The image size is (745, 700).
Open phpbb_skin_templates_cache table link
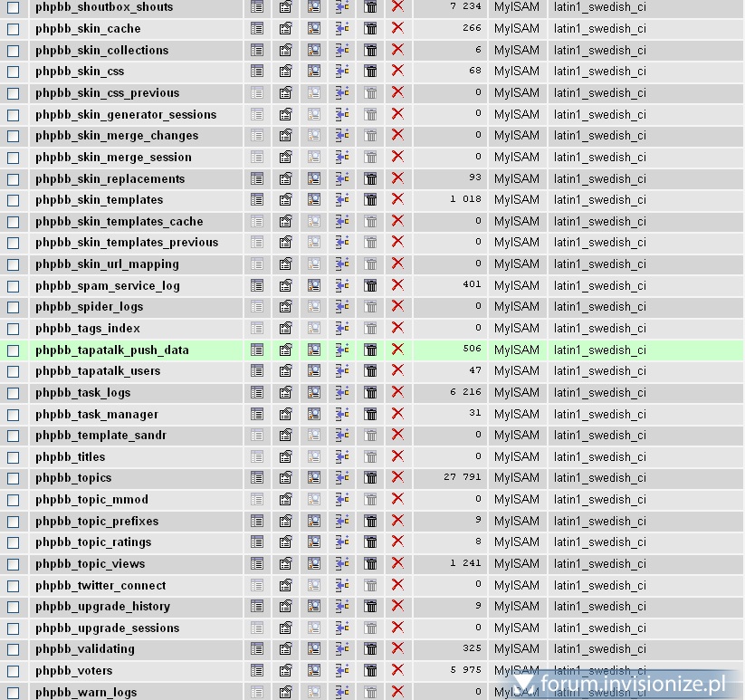tap(119, 222)
